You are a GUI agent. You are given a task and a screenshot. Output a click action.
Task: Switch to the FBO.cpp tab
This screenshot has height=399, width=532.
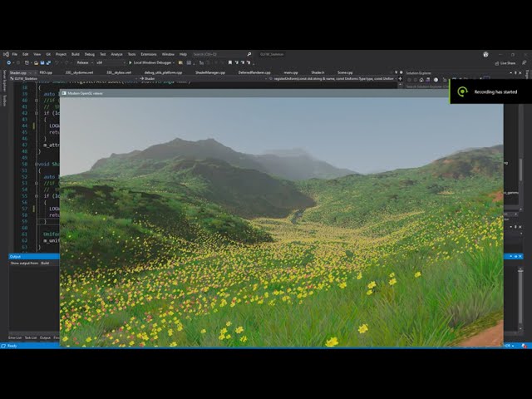coord(46,72)
